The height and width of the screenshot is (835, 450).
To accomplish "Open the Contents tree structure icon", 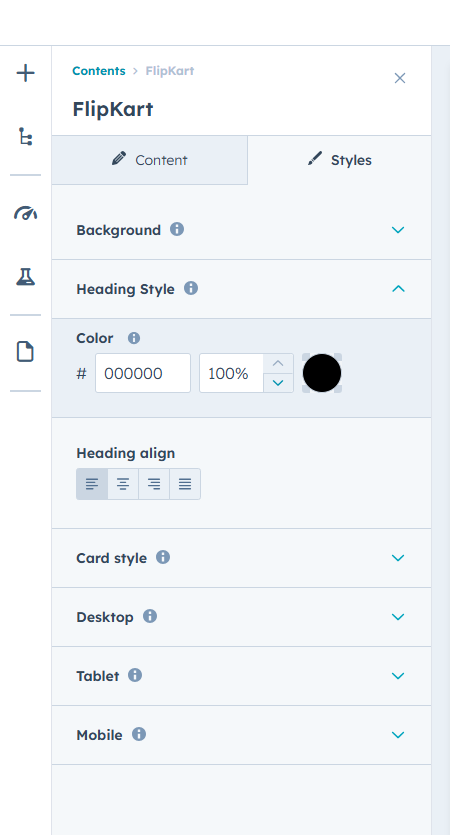I will [26, 136].
